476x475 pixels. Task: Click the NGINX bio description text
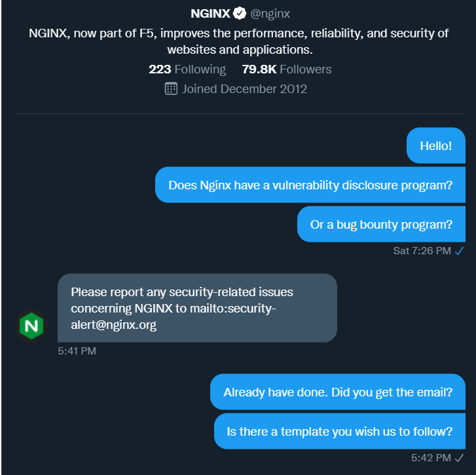point(238,41)
